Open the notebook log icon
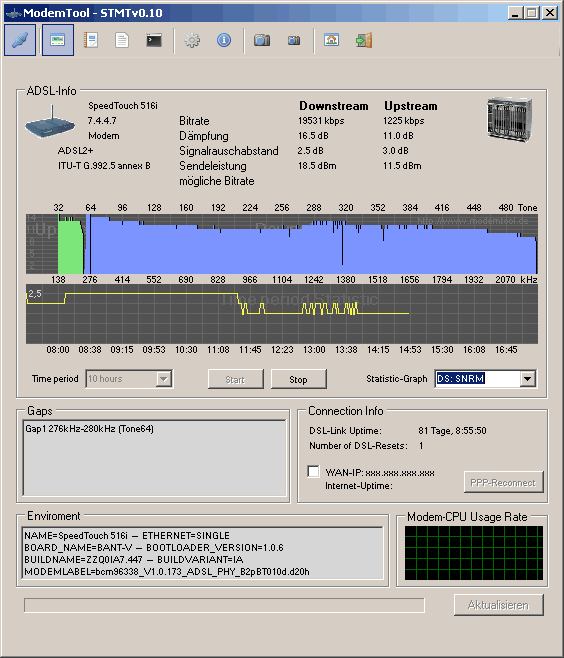 point(91,40)
